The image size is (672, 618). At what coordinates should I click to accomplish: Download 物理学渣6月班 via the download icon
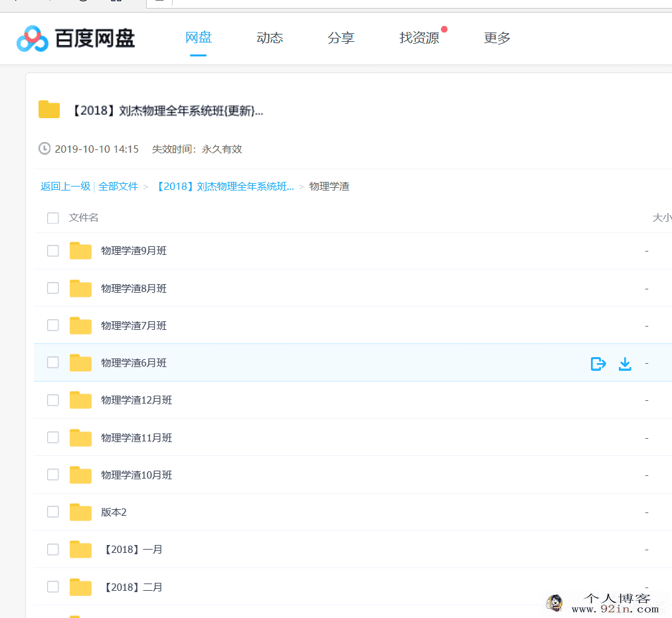(x=625, y=364)
